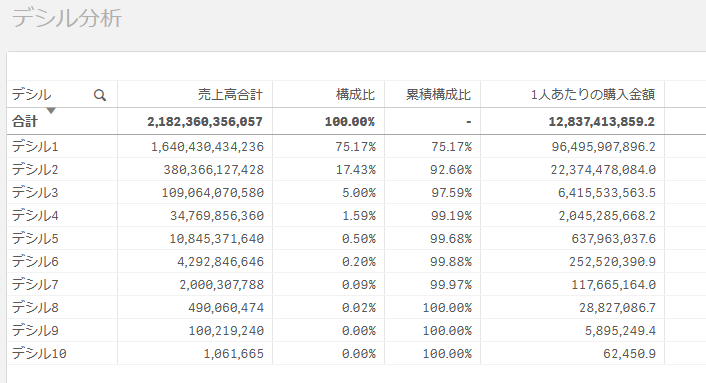Screen dimensions: 706x383
Task: Click the value 490,060,474
Action: coord(226,308)
